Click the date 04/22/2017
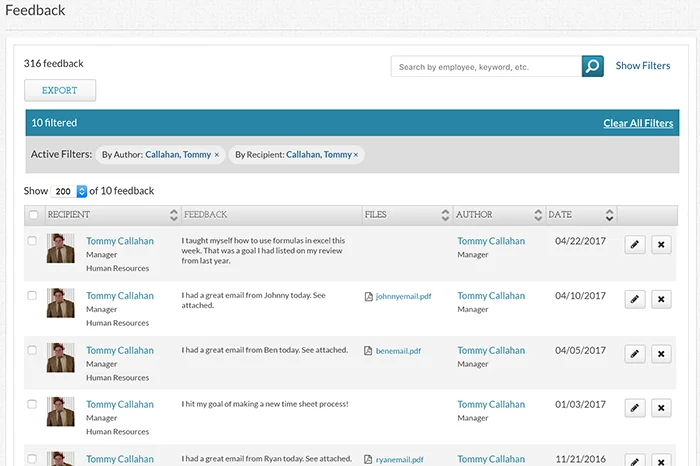 click(580, 241)
